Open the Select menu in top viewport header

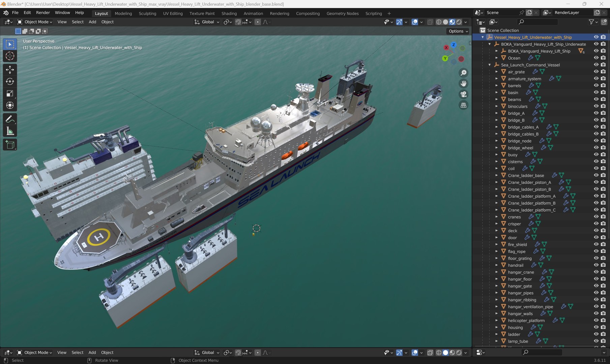coord(78,22)
